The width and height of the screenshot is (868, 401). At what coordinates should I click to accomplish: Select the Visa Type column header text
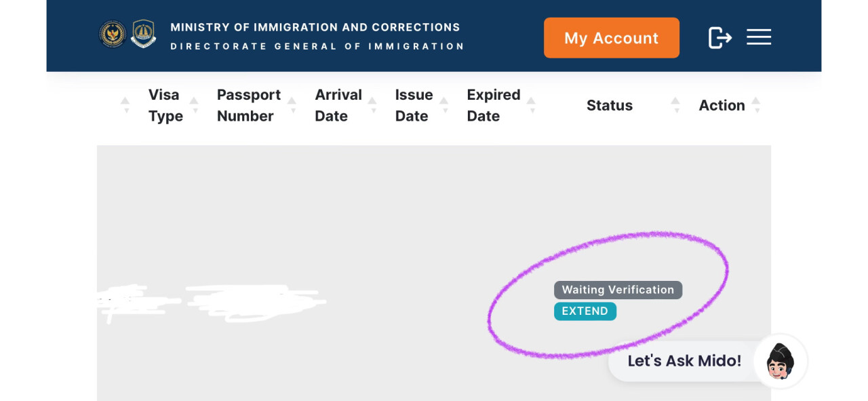(165, 105)
